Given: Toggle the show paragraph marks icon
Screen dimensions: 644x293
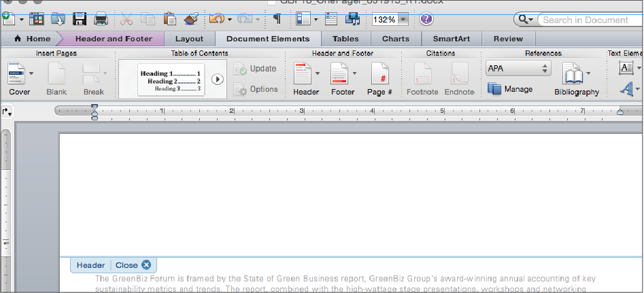Looking at the screenshot, I should click(x=277, y=19).
